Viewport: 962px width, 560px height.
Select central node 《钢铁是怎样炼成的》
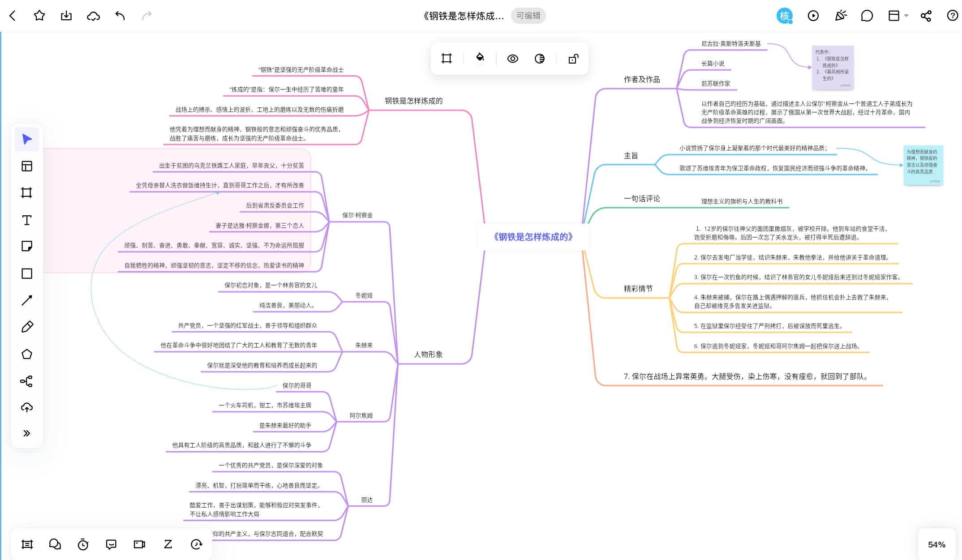[533, 237]
